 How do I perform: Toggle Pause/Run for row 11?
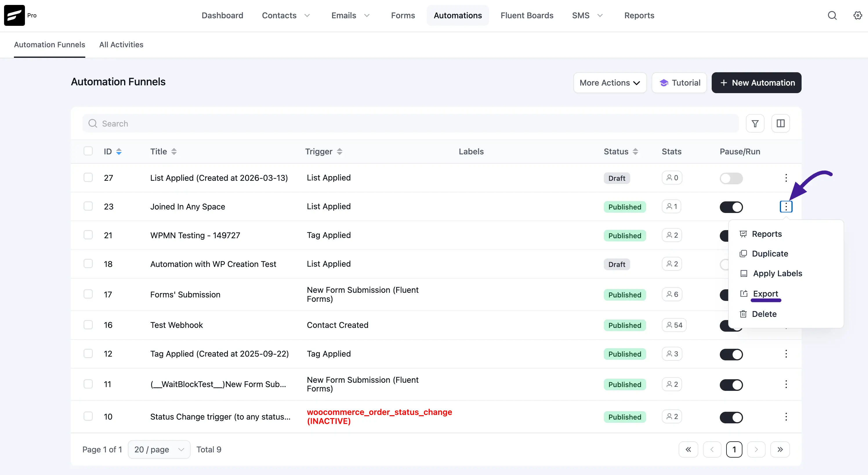[731, 385]
